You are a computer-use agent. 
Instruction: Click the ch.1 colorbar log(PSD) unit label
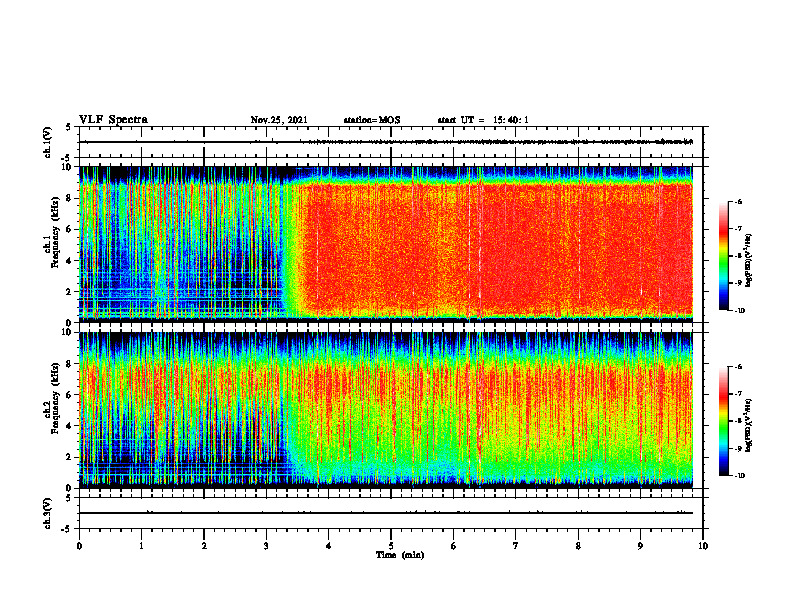coord(749,260)
